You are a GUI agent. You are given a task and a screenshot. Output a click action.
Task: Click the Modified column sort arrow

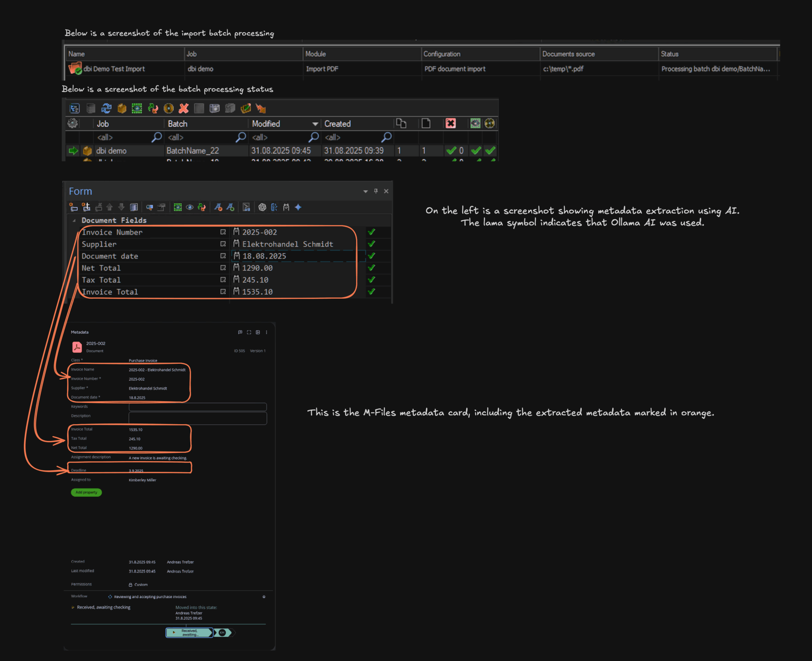(315, 124)
